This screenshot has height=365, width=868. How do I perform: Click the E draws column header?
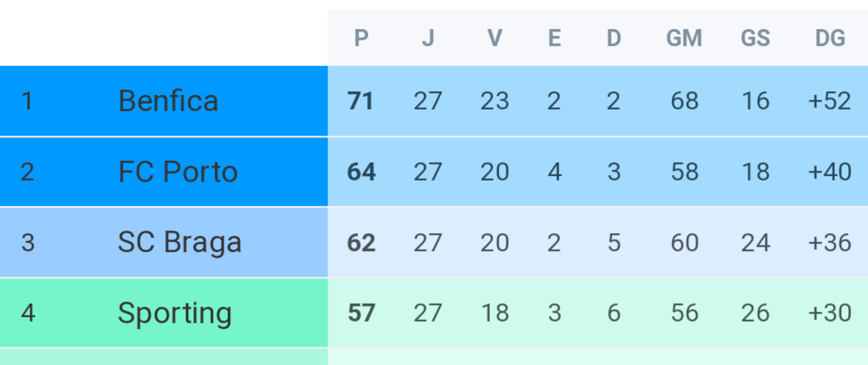[x=554, y=38]
